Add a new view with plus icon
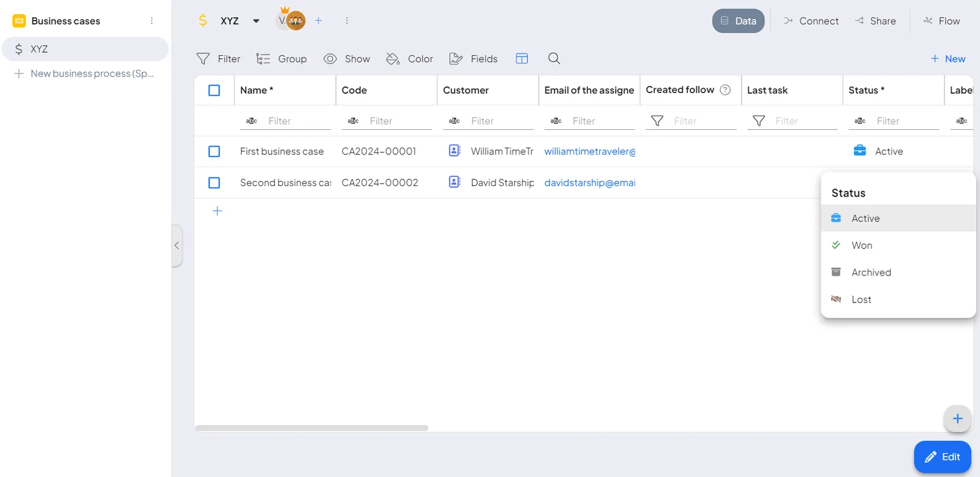This screenshot has width=980, height=477. coord(318,21)
